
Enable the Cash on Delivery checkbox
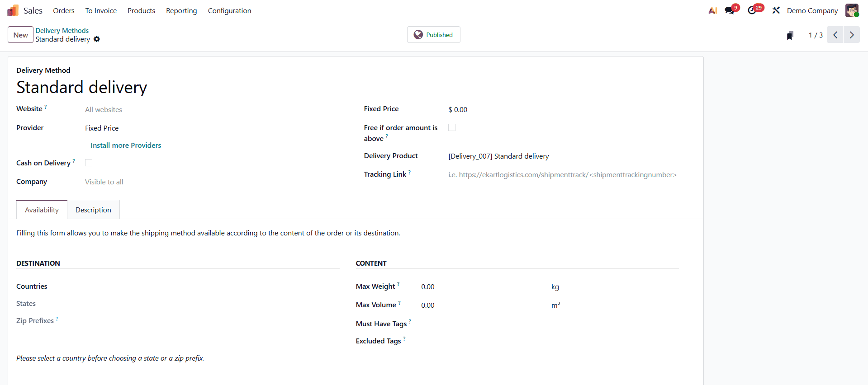tap(89, 163)
